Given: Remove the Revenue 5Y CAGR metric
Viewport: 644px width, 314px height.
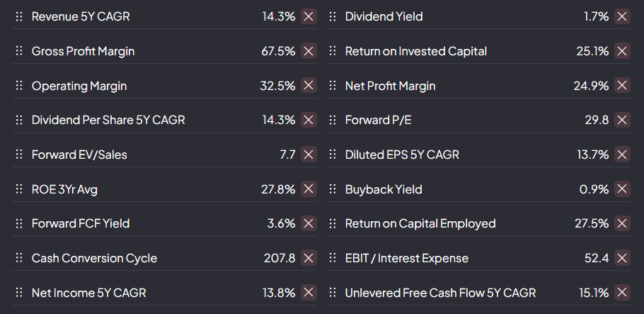Looking at the screenshot, I should click(x=309, y=16).
